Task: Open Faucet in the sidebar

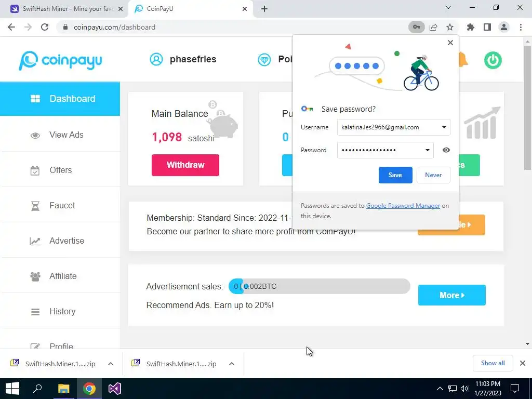Action: pyautogui.click(x=60, y=205)
